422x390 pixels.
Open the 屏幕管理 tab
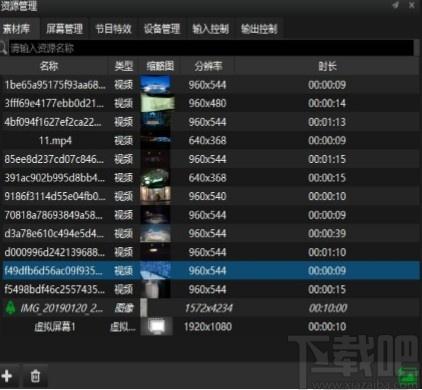coord(64,29)
